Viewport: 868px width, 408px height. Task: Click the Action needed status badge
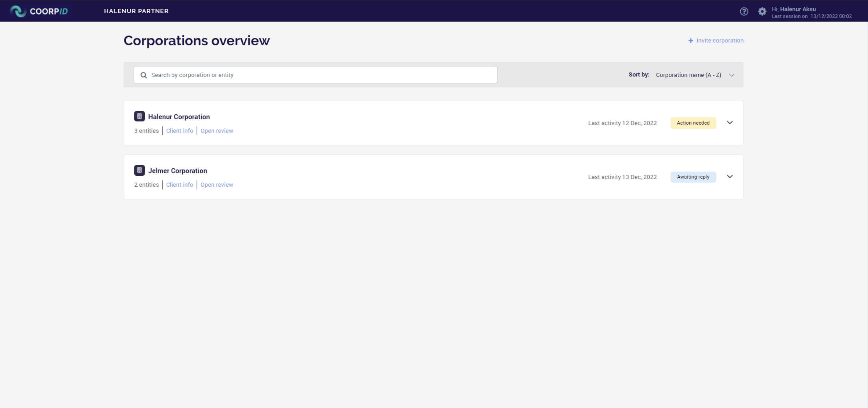pyautogui.click(x=693, y=123)
